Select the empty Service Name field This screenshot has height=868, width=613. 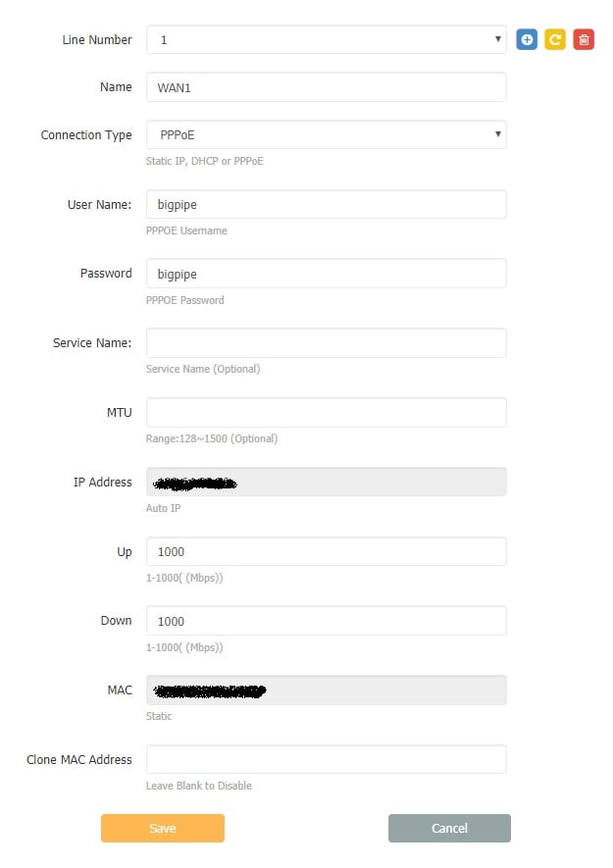[x=327, y=342]
